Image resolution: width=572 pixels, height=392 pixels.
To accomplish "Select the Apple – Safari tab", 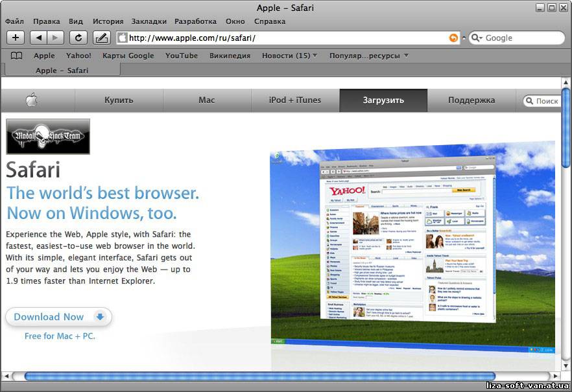I will (x=62, y=70).
